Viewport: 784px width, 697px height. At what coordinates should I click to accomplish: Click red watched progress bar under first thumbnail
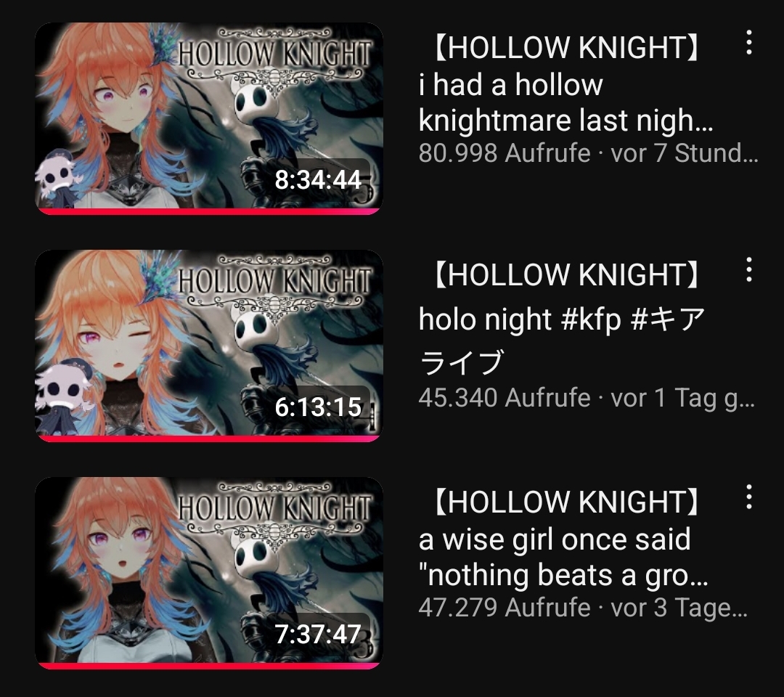click(209, 212)
